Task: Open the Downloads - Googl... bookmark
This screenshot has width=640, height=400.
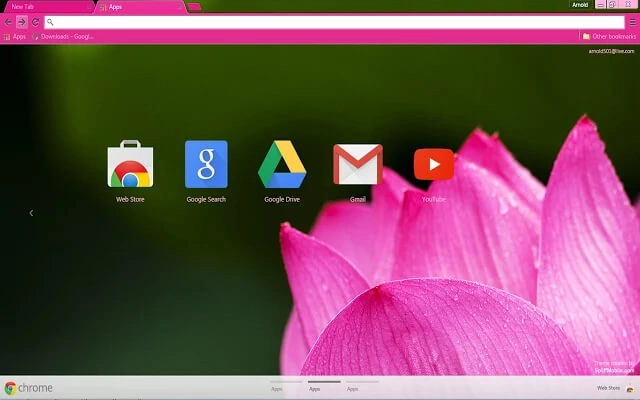Action: pyautogui.click(x=63, y=37)
